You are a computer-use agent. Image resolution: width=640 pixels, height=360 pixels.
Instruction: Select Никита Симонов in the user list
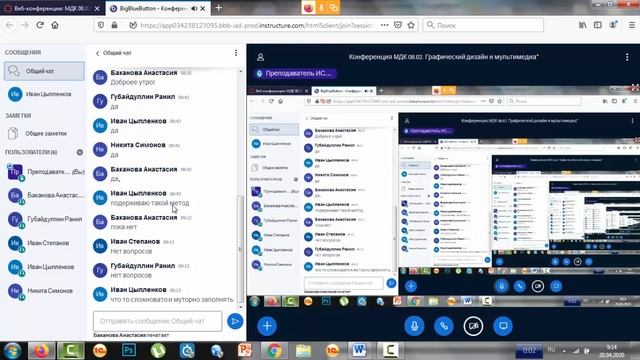(x=45, y=291)
